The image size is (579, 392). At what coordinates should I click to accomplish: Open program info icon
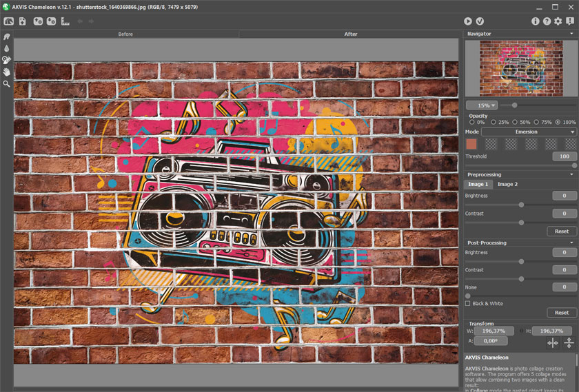tap(535, 21)
